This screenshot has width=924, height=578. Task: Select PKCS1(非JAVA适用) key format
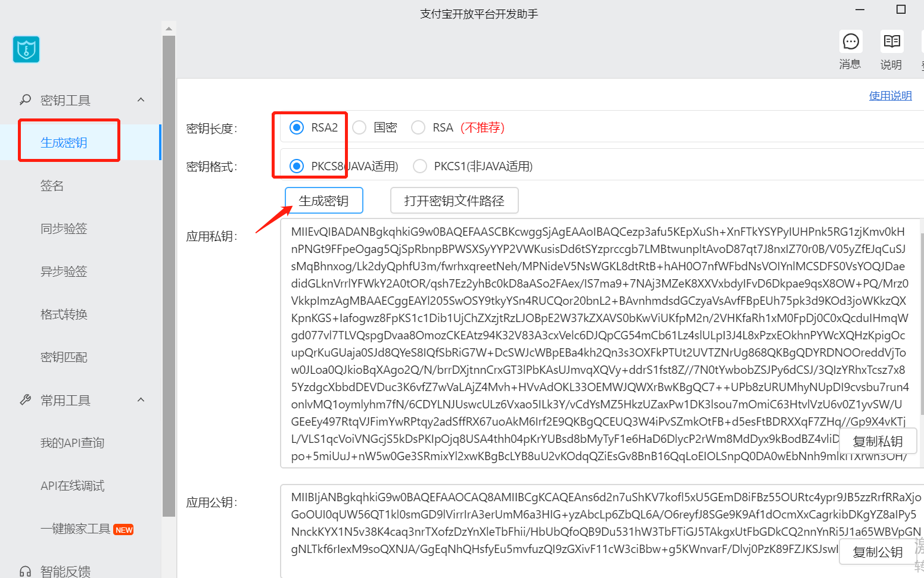[420, 166]
